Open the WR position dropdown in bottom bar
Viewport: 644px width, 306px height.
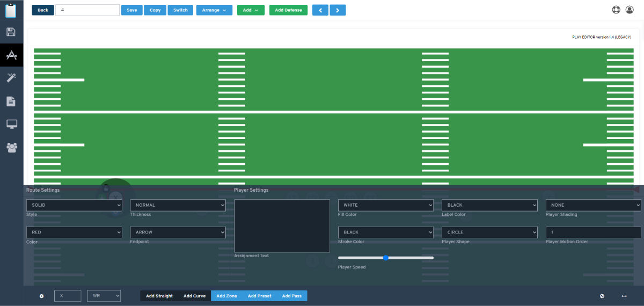tap(104, 296)
